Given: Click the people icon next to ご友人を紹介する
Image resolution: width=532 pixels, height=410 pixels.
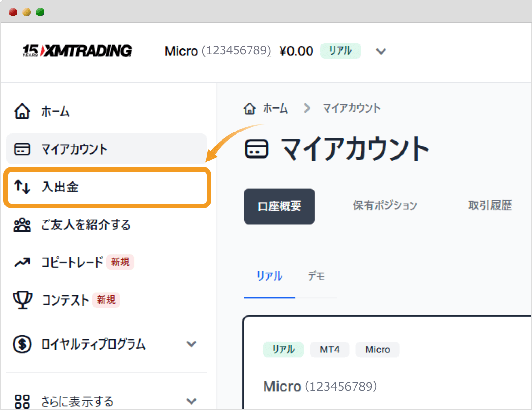Looking at the screenshot, I should [x=22, y=225].
